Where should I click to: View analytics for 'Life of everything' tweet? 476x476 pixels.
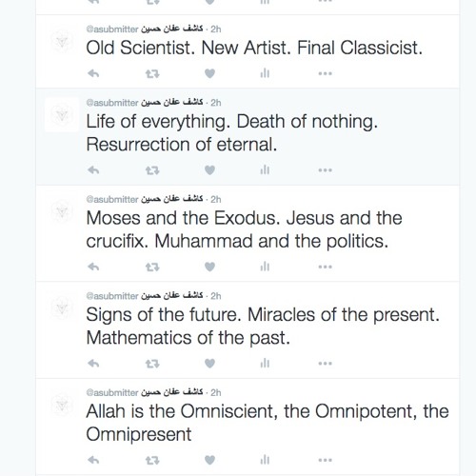pos(265,170)
